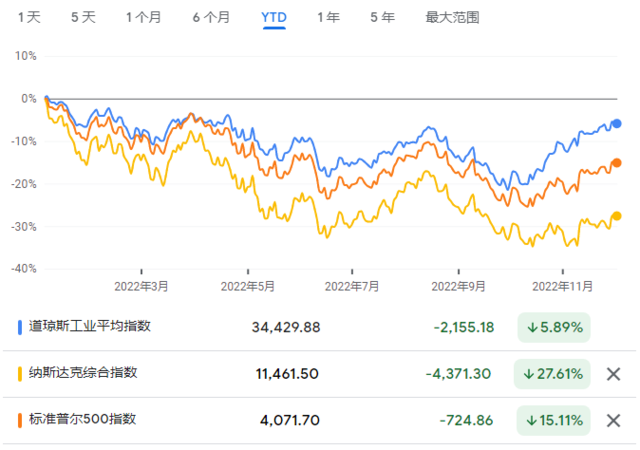This screenshot has width=640, height=450.
Task: Click the yellow Nasdaq color marker
Action: click(20, 374)
